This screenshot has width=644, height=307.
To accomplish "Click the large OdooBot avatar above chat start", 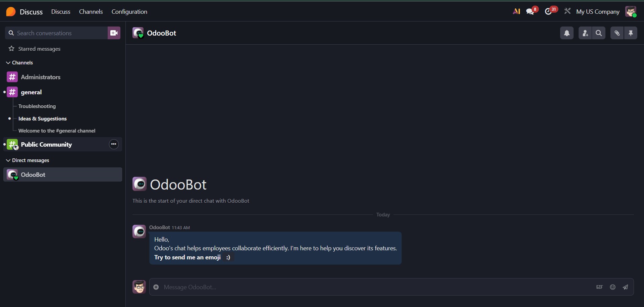I will [x=140, y=184].
